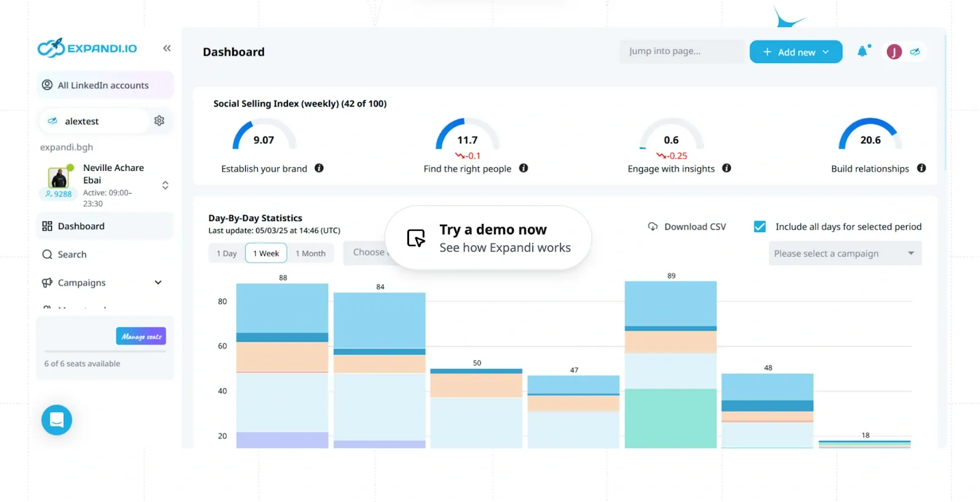Click the All LinkedIn accounts user icon
Image resolution: width=980 pixels, height=502 pixels.
[x=47, y=85]
